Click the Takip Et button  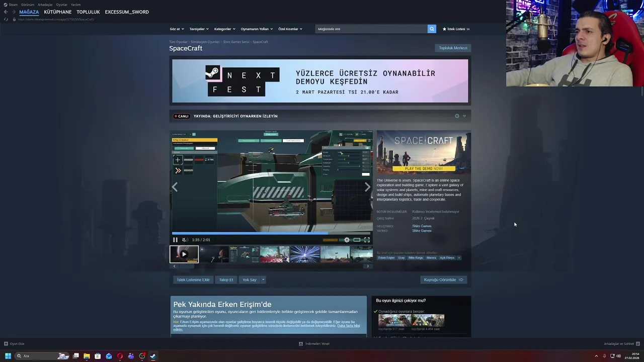pos(226,280)
